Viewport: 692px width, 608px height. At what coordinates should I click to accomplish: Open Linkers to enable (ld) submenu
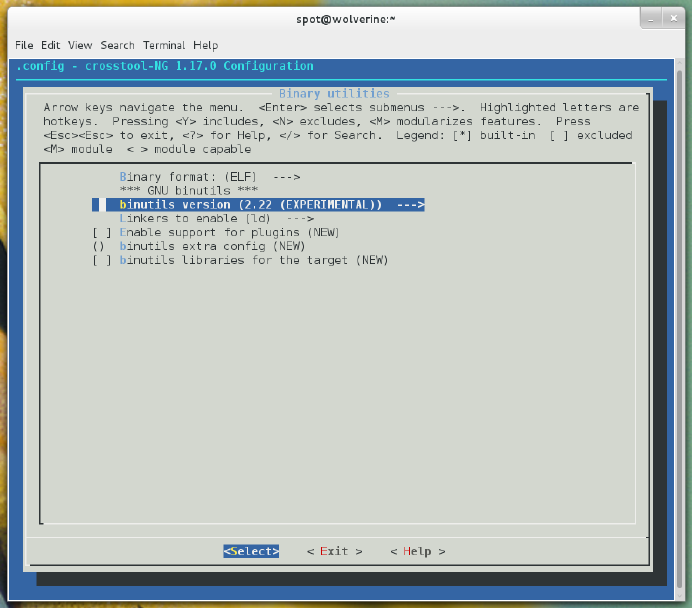216,218
